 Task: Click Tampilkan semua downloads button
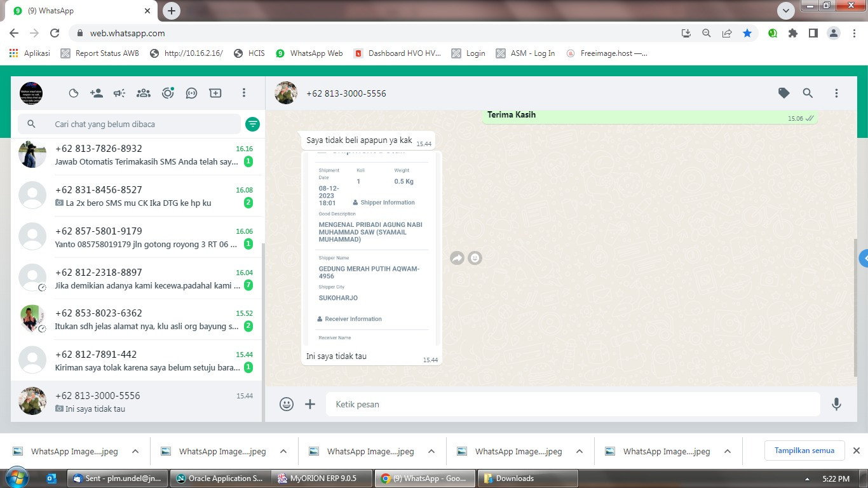[x=804, y=451]
